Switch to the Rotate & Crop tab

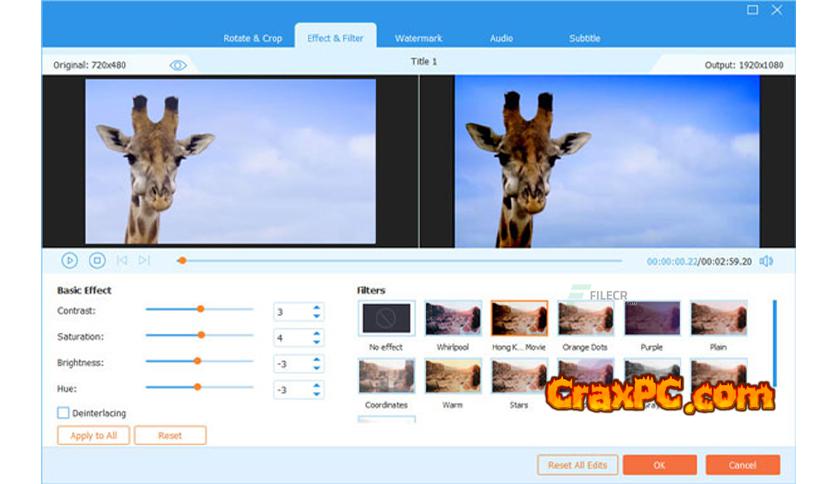click(x=252, y=38)
